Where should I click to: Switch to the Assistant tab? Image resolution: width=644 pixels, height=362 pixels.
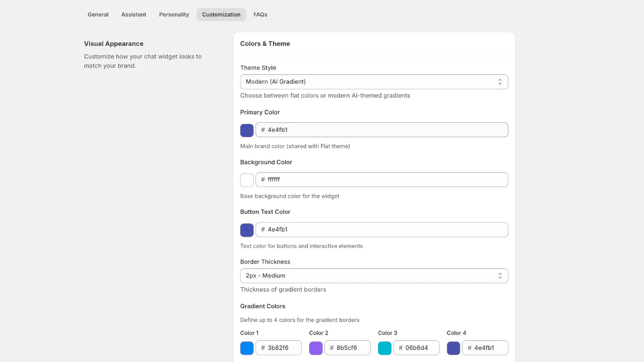[x=134, y=14]
